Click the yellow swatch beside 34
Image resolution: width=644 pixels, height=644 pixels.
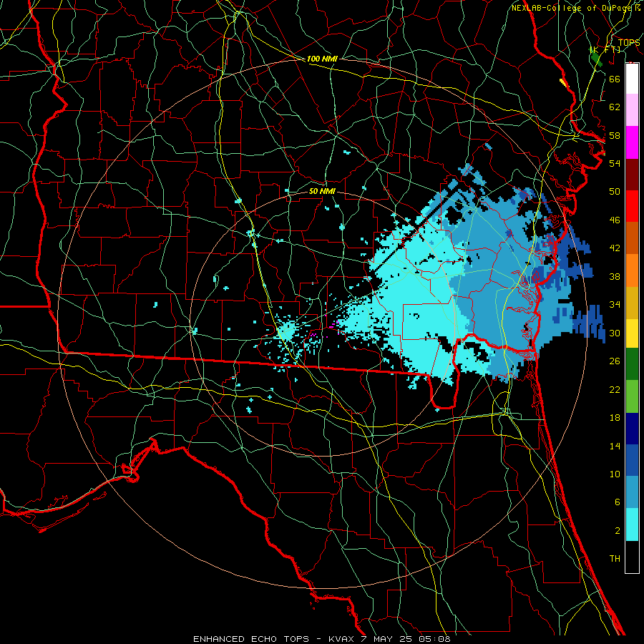click(x=632, y=333)
